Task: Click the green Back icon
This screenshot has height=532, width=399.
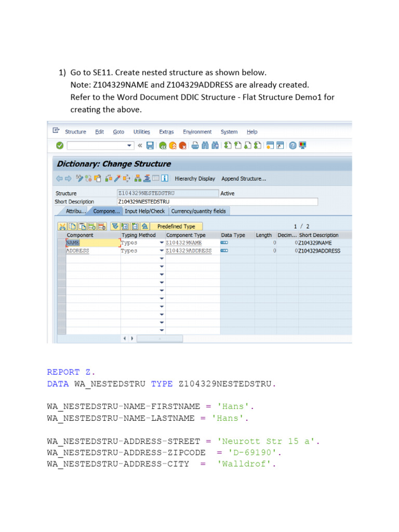Action: (163, 145)
